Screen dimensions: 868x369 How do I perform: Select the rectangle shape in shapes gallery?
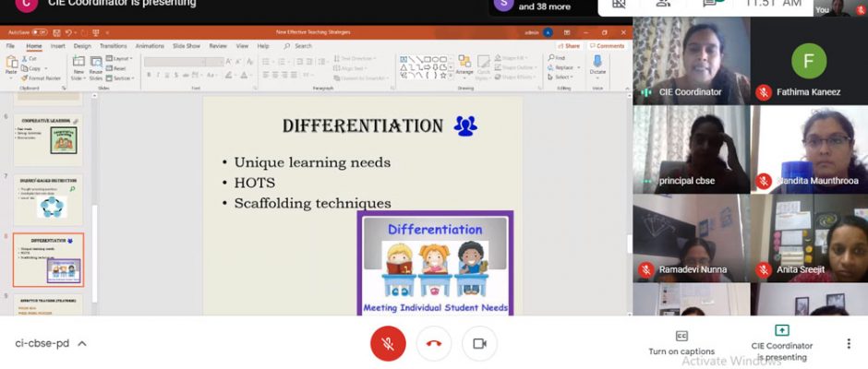[x=428, y=59]
